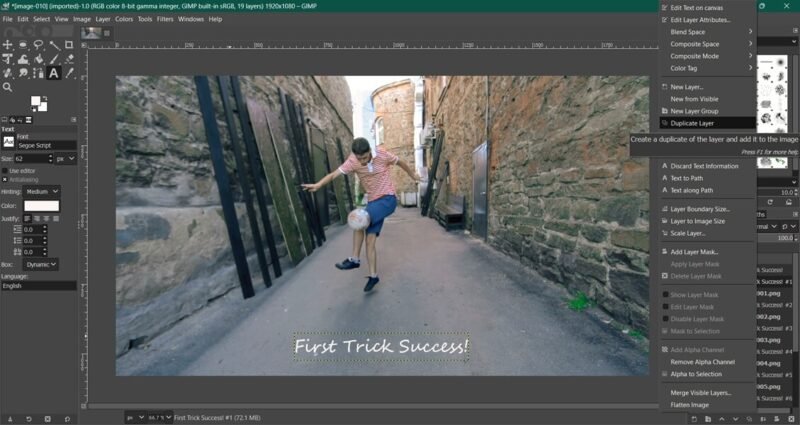Select the Text tool

tap(54, 73)
